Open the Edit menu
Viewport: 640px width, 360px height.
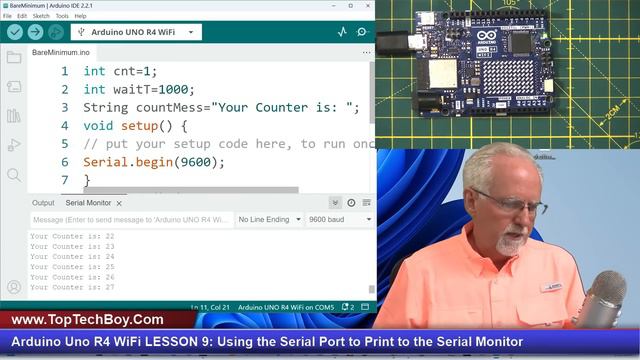point(22,16)
